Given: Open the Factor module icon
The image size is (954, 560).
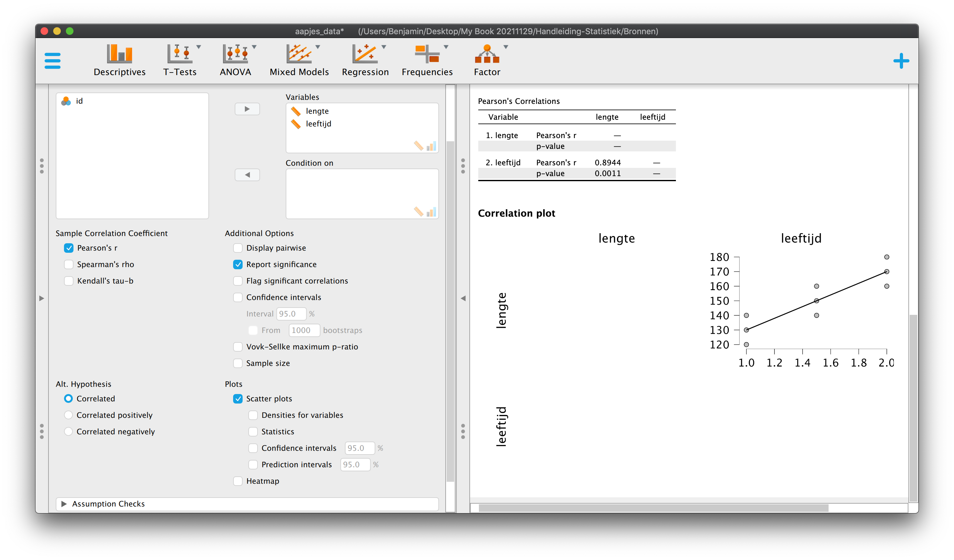Looking at the screenshot, I should [487, 54].
